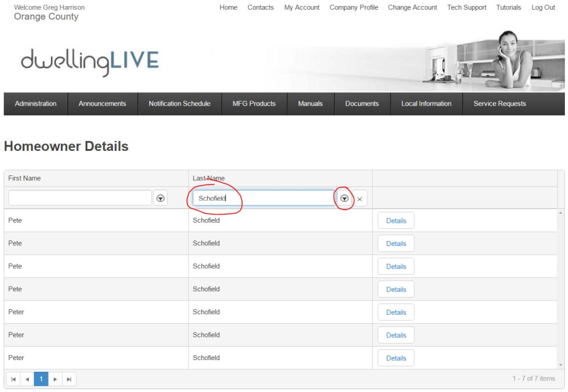Image resolution: width=568 pixels, height=392 pixels.
Task: Jump to the first page using pagination arrows
Action: [12, 379]
